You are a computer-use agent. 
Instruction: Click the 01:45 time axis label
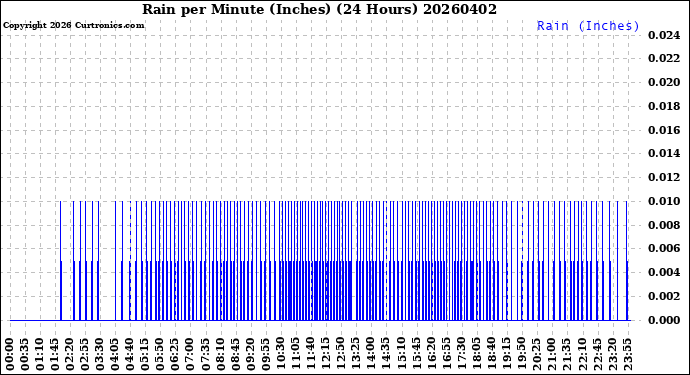(55, 354)
